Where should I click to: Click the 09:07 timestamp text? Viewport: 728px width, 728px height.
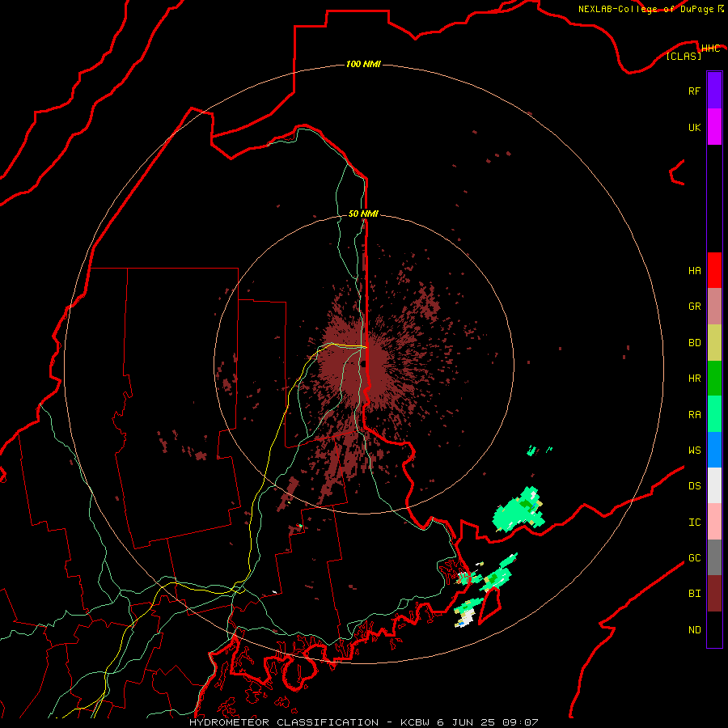pos(520,722)
